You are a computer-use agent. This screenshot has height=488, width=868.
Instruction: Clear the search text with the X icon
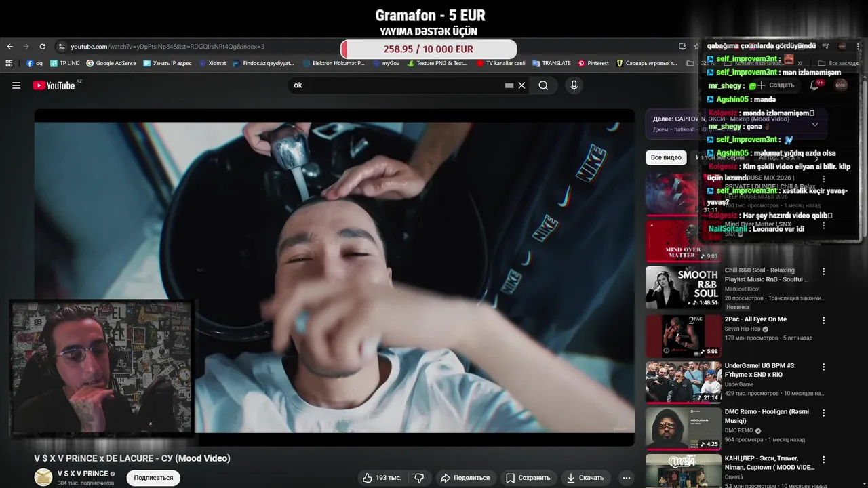click(521, 85)
